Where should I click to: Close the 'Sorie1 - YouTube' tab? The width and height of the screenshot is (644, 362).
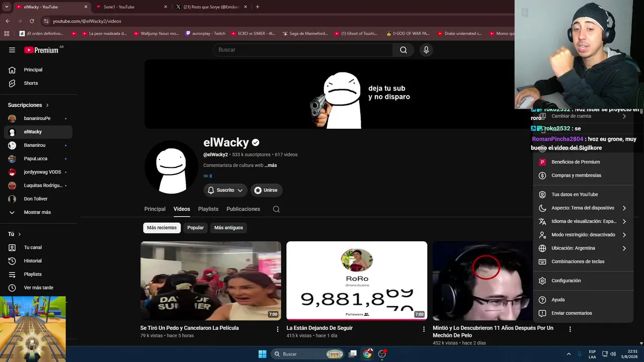tap(166, 7)
